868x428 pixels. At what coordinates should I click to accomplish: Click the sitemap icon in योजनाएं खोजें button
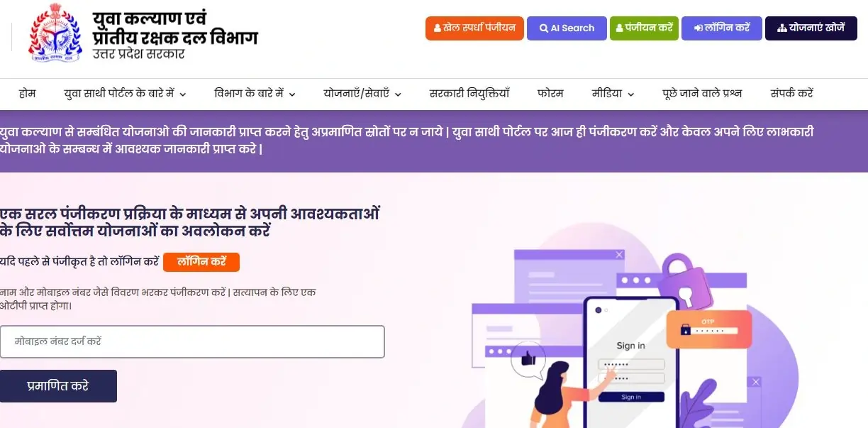click(x=782, y=28)
